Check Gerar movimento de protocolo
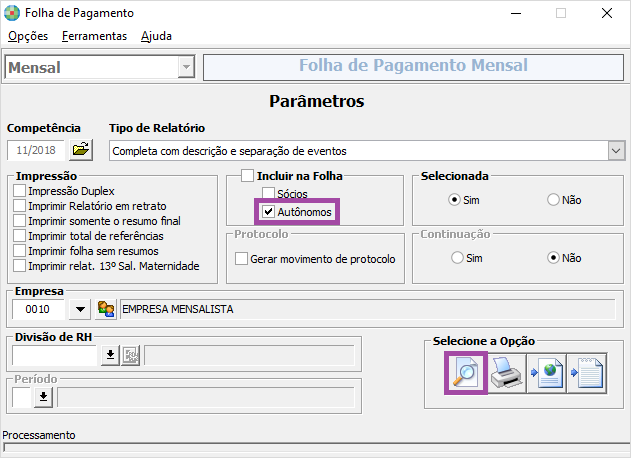Viewport: 631px width, 458px height. [x=241, y=259]
